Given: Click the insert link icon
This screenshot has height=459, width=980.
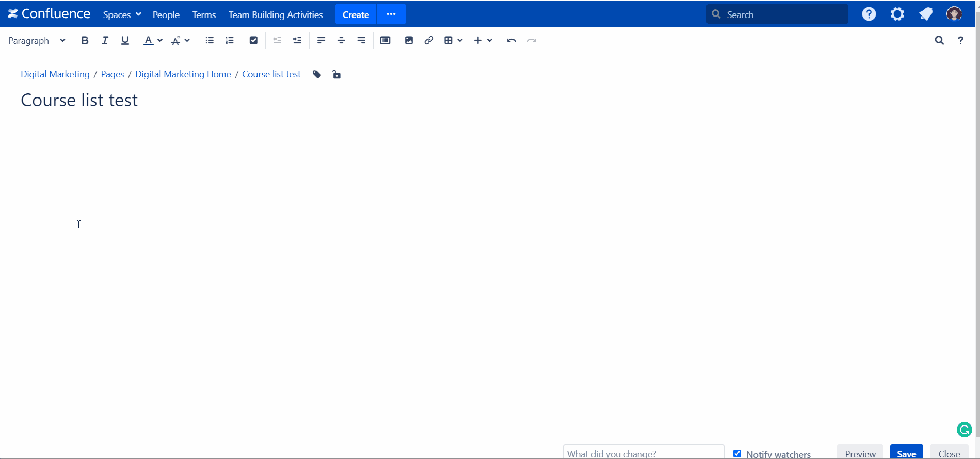Looking at the screenshot, I should click(429, 40).
